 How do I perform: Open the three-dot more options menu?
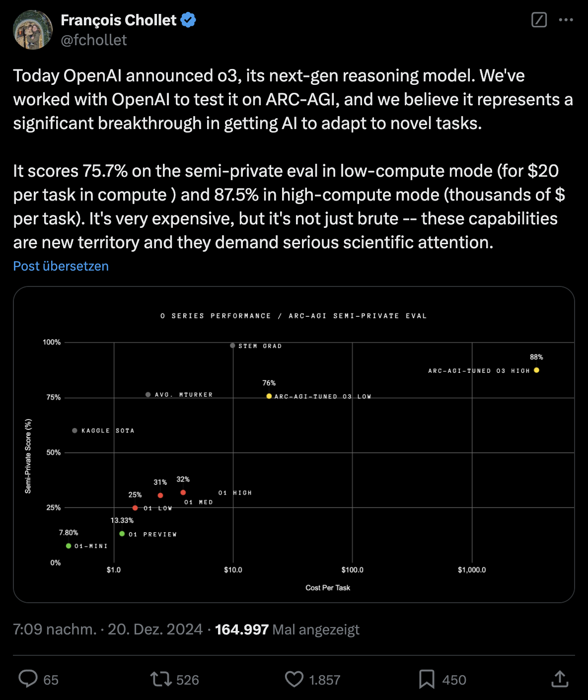pyautogui.click(x=566, y=20)
